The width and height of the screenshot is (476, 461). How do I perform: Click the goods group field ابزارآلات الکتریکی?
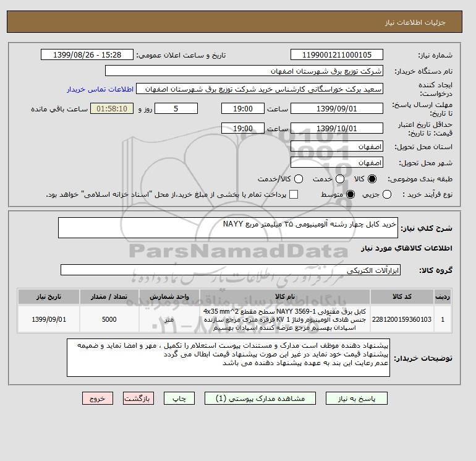pyautogui.click(x=231, y=270)
